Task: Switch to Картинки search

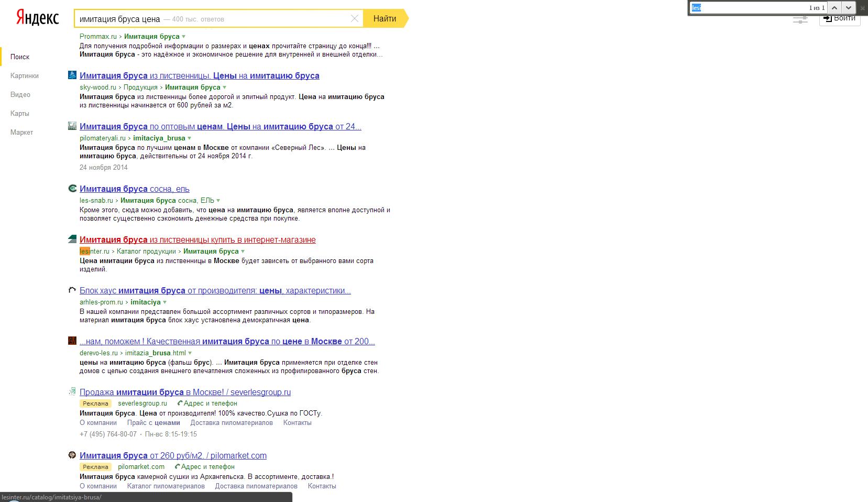Action: point(25,75)
